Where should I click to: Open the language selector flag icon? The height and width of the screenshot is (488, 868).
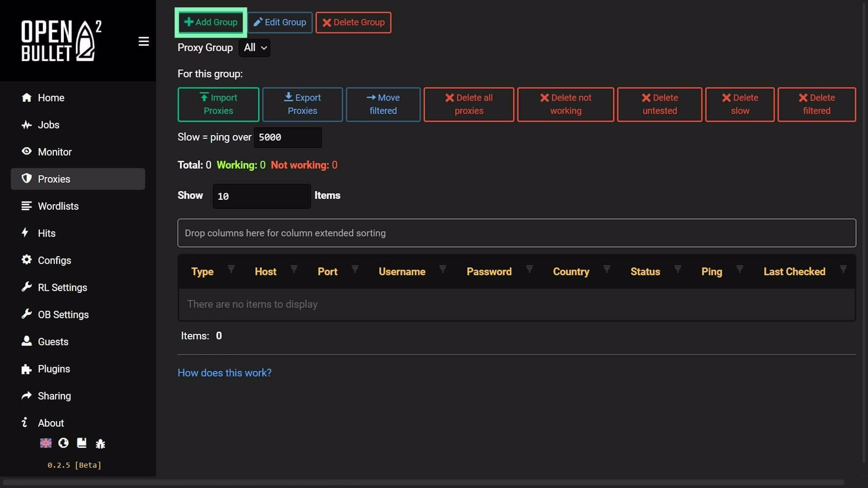pos(46,443)
